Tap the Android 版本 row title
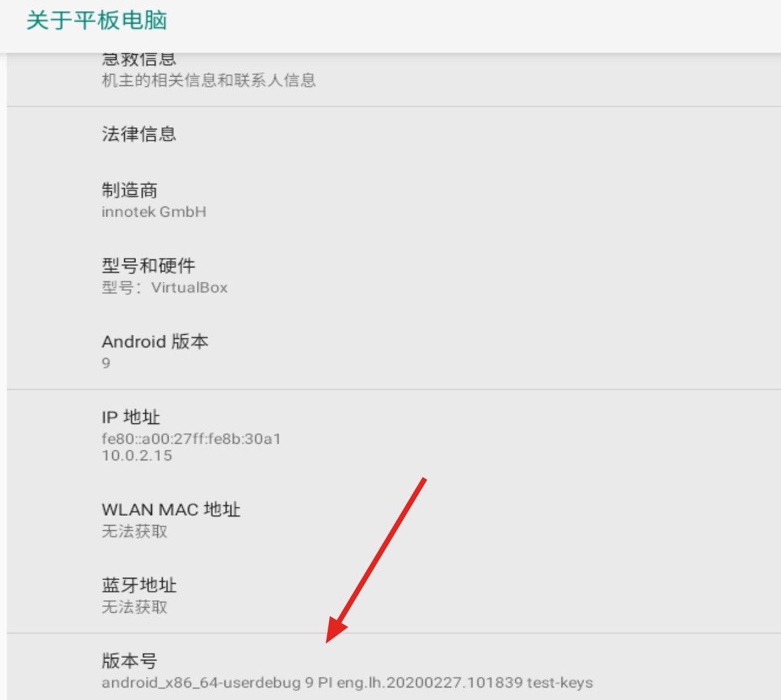The height and width of the screenshot is (700, 781). point(155,341)
